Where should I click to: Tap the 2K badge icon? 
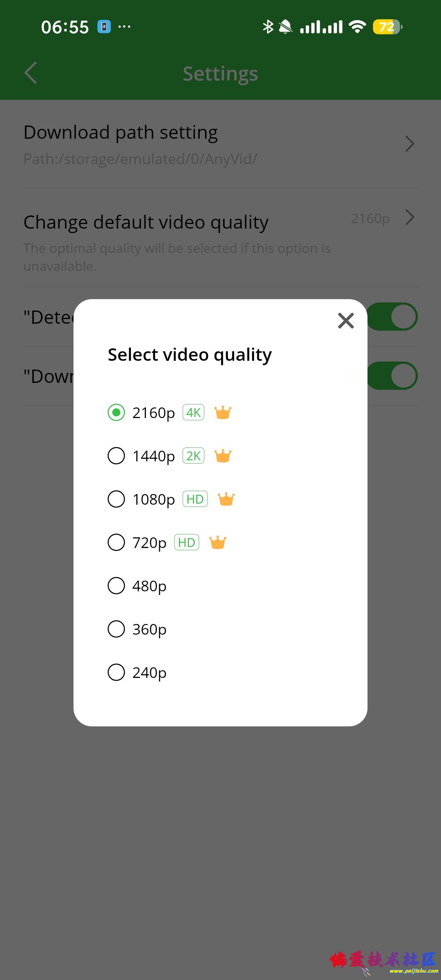click(193, 456)
